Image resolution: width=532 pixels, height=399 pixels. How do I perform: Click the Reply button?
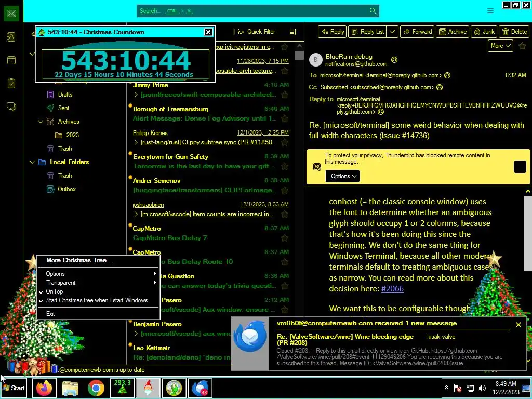tap(332, 32)
